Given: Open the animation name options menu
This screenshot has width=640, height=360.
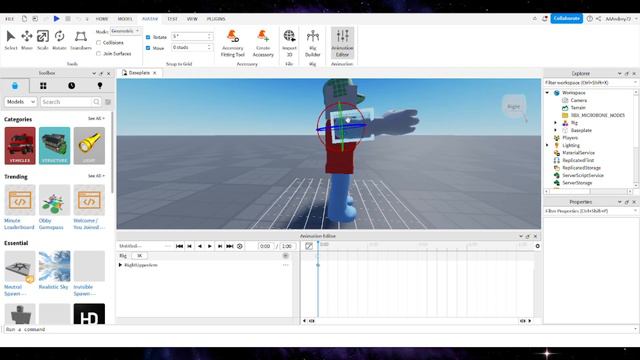Looking at the screenshot, I should pos(167,246).
